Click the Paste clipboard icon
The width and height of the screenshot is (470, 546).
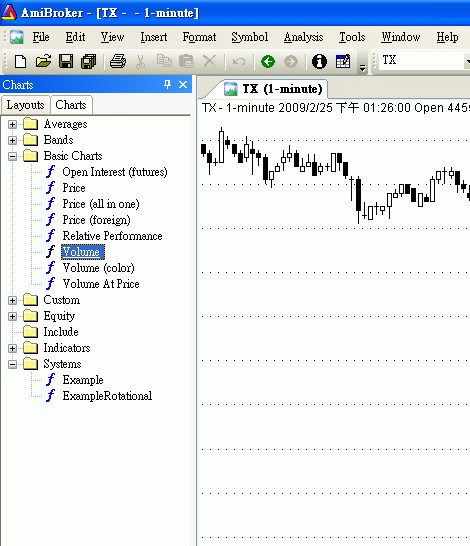click(186, 62)
